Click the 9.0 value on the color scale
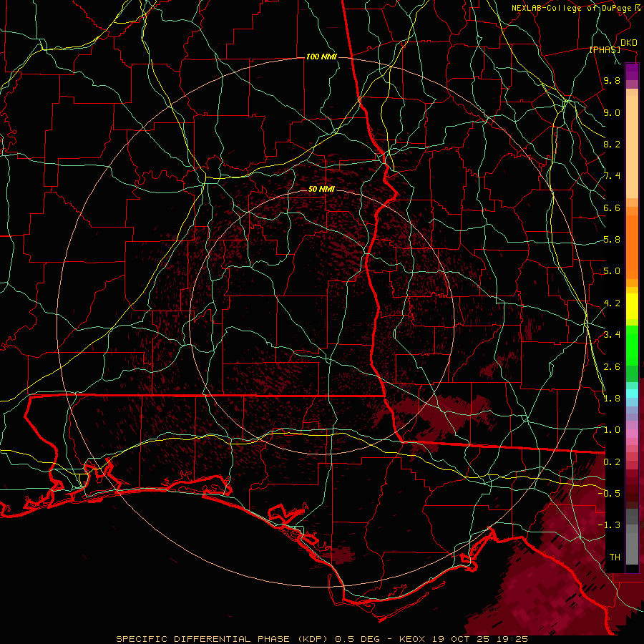644x644 pixels. tap(612, 112)
